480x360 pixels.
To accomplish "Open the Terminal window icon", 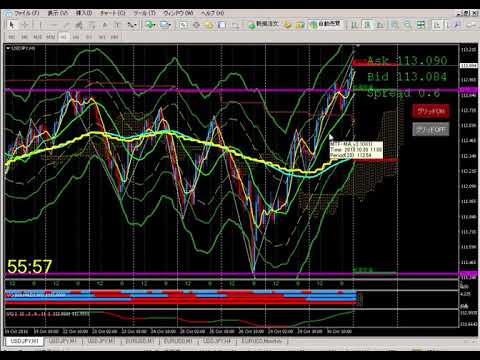I will click(x=222, y=25).
